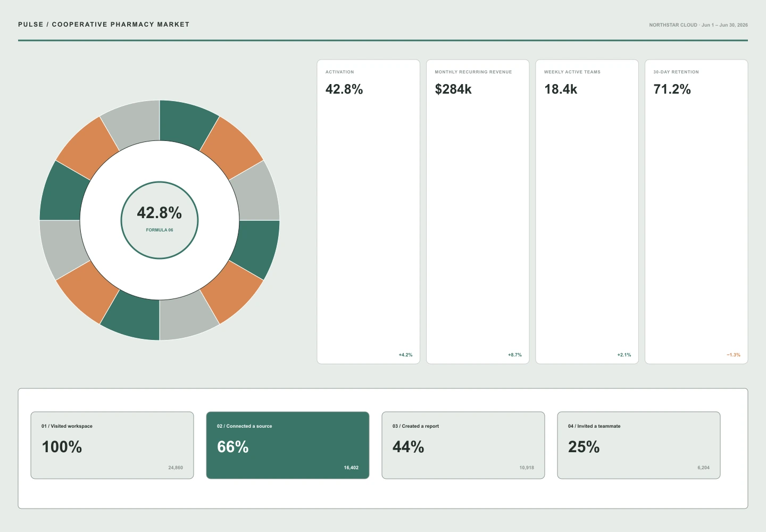Click the 24,860 count on Visited workspace

click(176, 468)
